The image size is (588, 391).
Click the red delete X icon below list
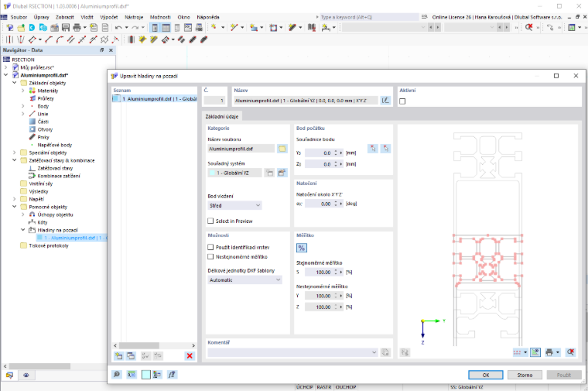[x=190, y=355]
